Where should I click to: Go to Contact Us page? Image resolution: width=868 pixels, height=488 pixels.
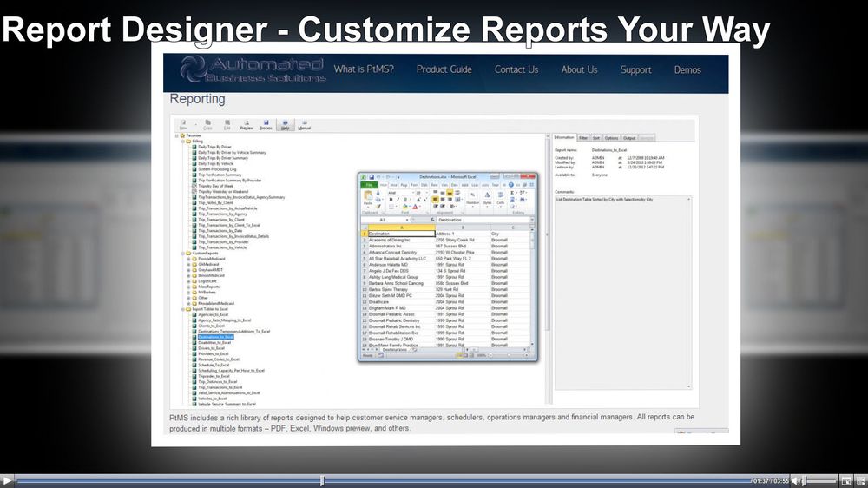pyautogui.click(x=516, y=69)
